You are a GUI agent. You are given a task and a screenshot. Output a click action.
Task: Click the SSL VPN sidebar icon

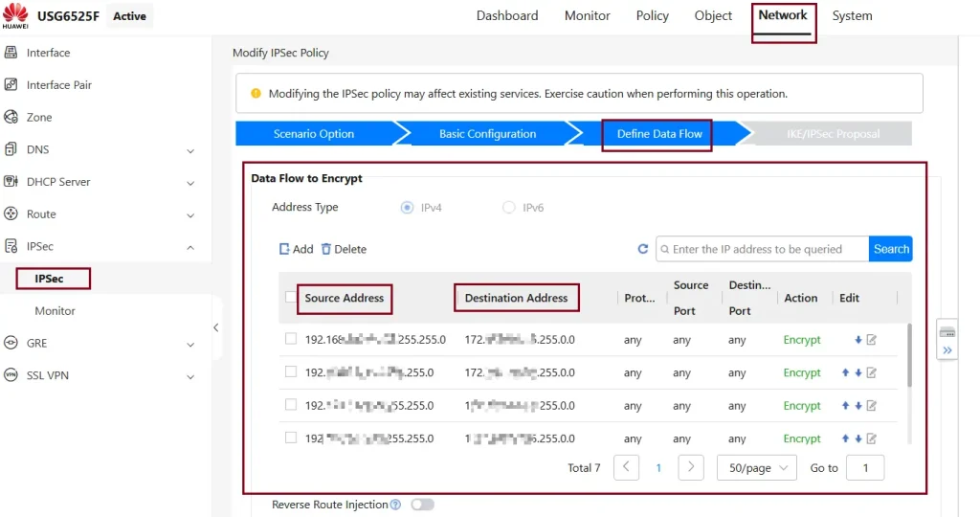[11, 375]
